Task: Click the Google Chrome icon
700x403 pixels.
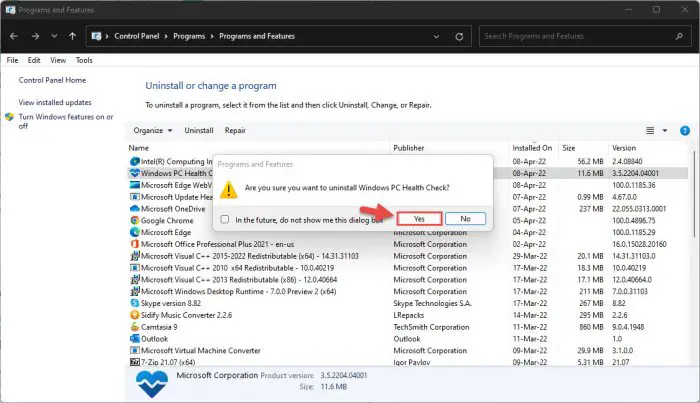Action: point(134,220)
